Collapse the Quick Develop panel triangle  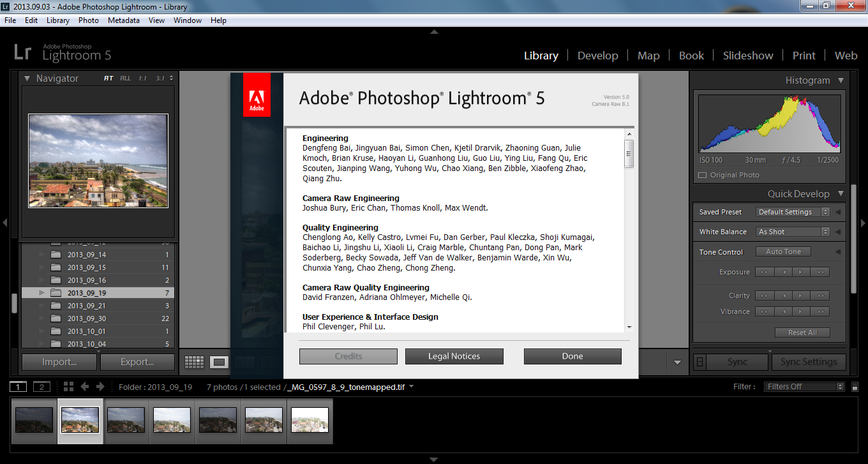click(x=841, y=194)
